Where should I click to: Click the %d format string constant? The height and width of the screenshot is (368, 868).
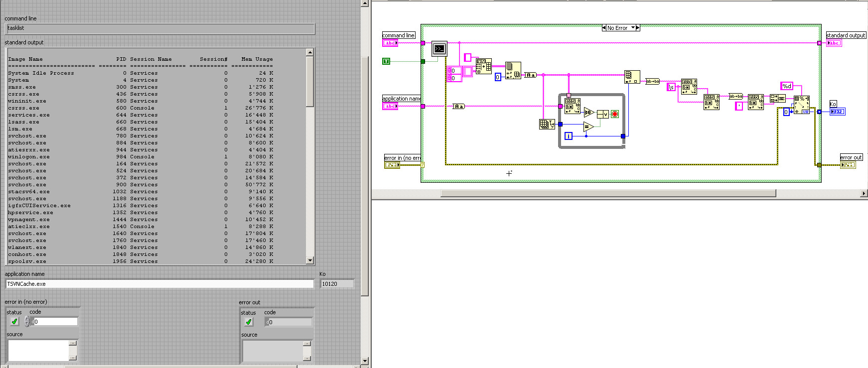click(x=786, y=86)
